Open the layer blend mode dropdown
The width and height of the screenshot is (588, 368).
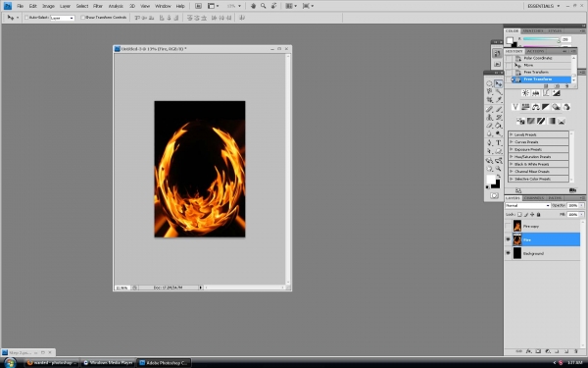point(527,205)
